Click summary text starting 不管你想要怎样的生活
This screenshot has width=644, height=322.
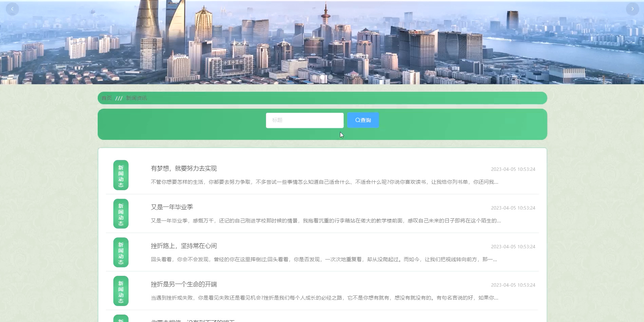tap(324, 182)
